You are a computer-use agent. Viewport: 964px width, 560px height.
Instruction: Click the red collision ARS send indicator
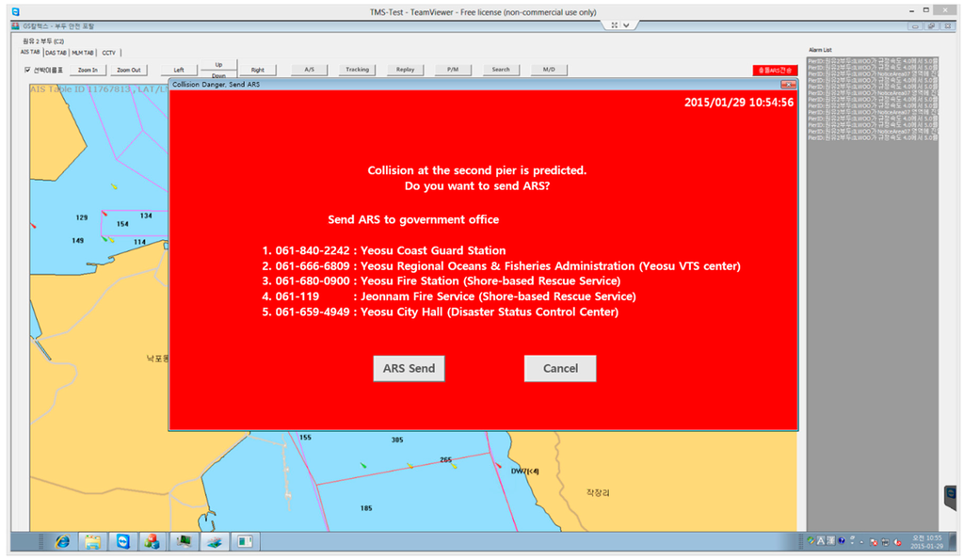[775, 70]
